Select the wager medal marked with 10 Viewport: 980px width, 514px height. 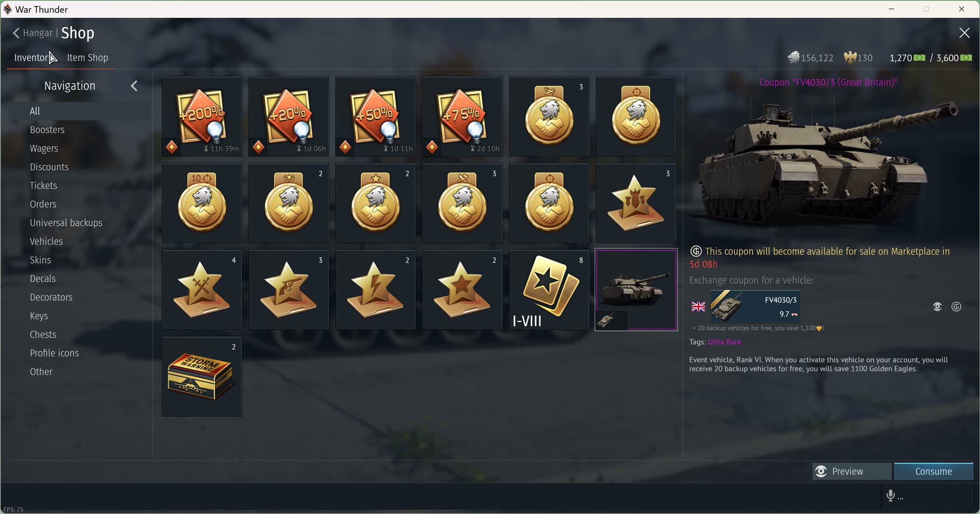(x=202, y=203)
